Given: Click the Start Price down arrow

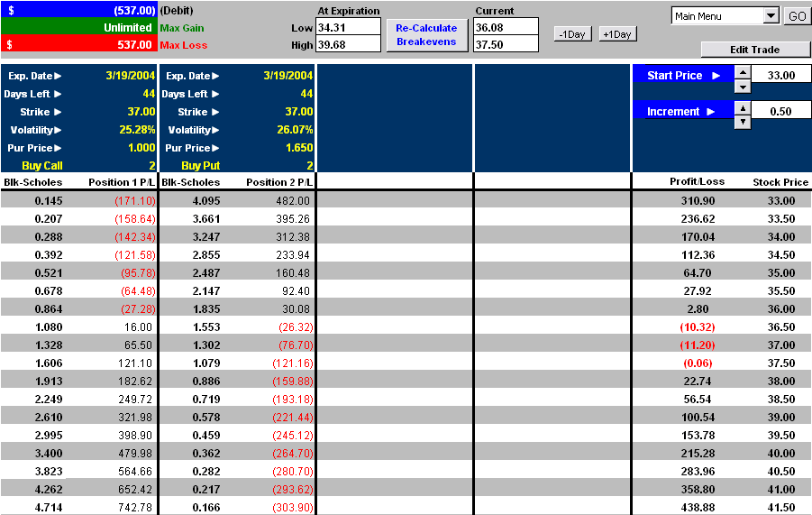Looking at the screenshot, I should [742, 87].
